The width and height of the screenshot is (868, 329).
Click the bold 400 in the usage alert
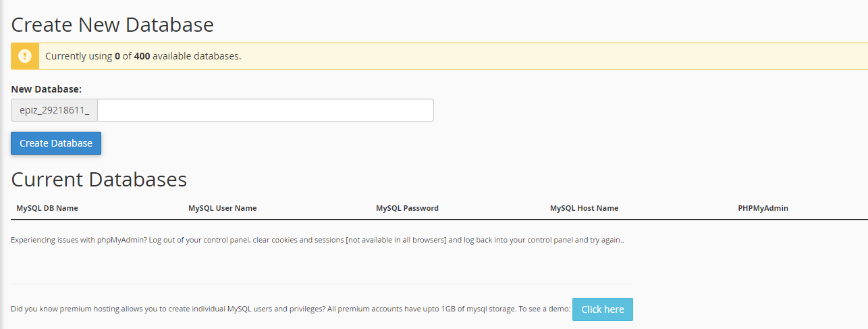[142, 56]
